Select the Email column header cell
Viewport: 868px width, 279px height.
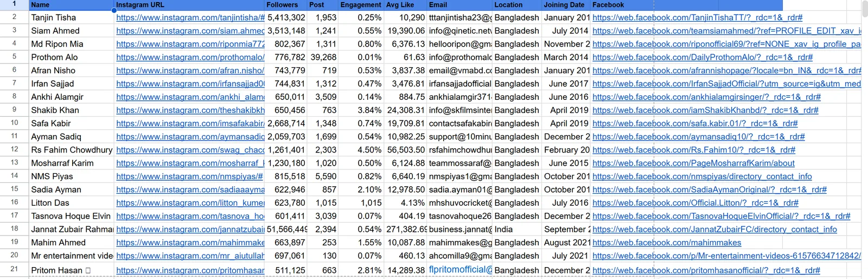click(460, 5)
